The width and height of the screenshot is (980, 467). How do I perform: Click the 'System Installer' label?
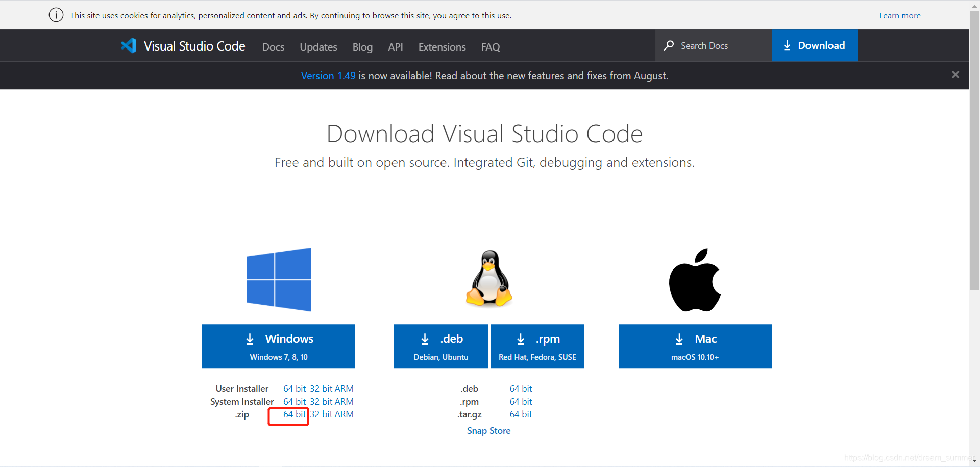coord(242,402)
